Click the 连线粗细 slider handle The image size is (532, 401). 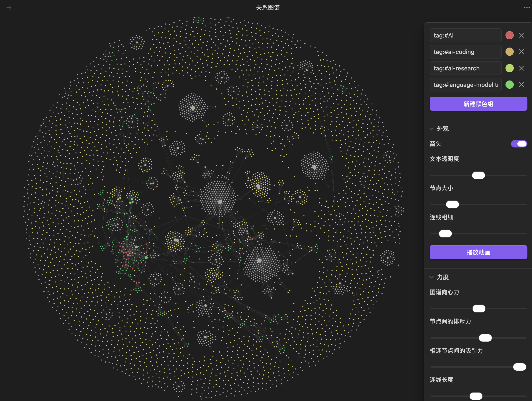[445, 234]
